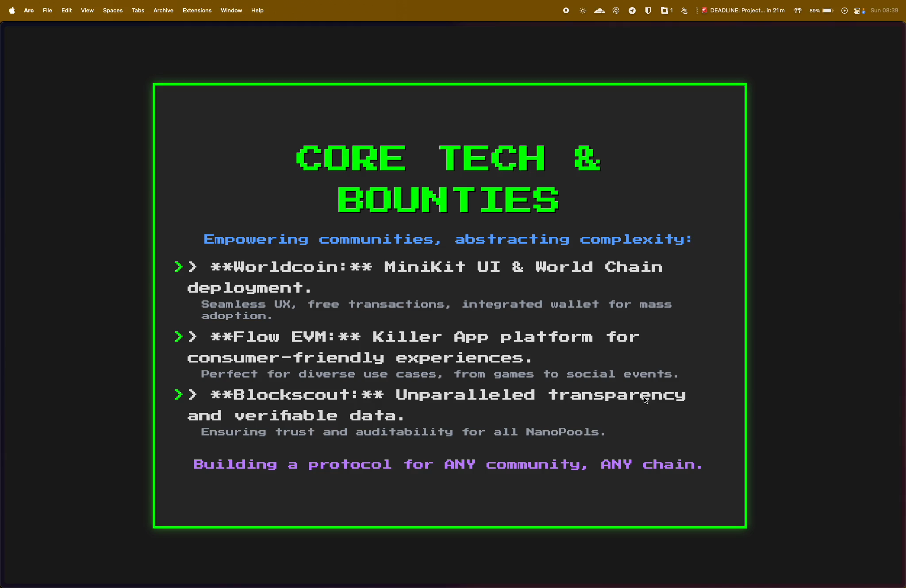Viewport: 906px width, 588px height.
Task: Click 'Ensuring trust and auditability' description
Action: (x=403, y=432)
